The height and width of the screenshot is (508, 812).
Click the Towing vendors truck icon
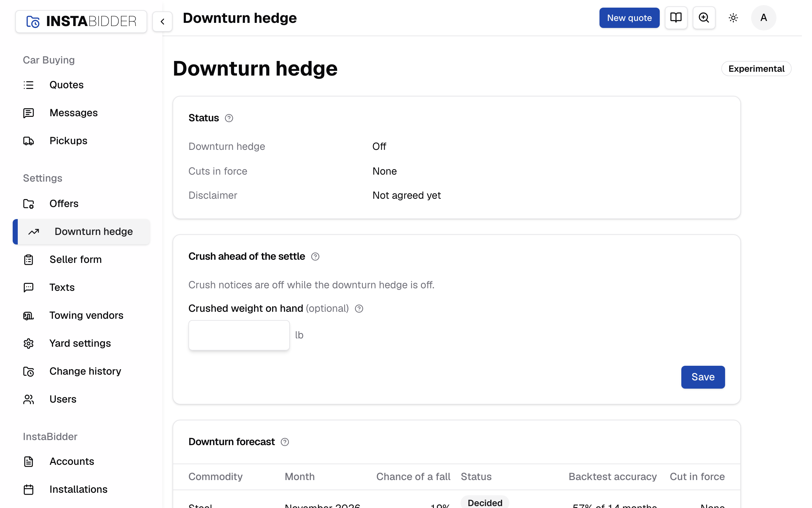coord(29,316)
